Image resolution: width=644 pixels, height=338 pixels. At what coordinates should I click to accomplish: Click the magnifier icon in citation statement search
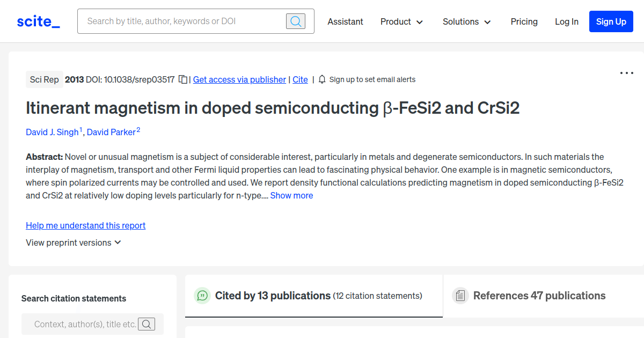tap(147, 324)
